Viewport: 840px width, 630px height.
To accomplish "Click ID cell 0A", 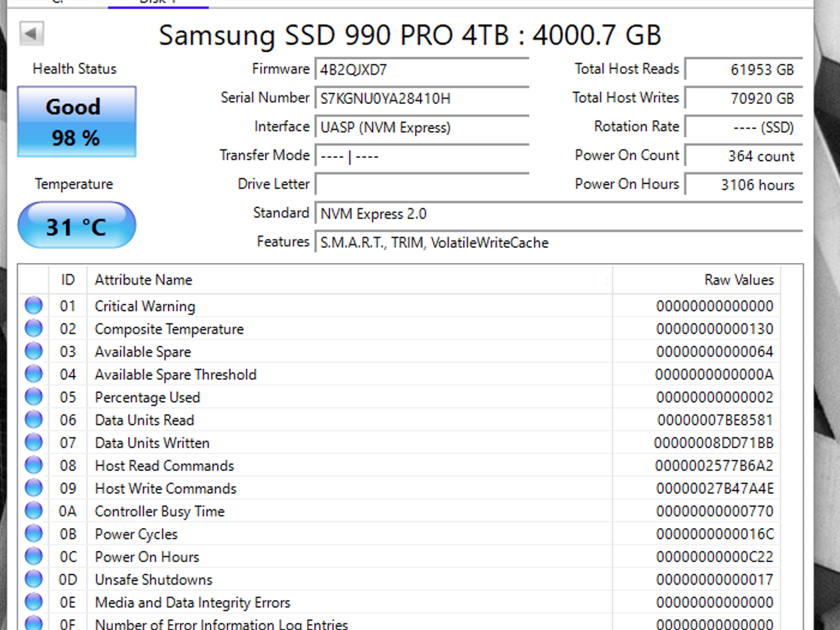I will click(x=68, y=511).
